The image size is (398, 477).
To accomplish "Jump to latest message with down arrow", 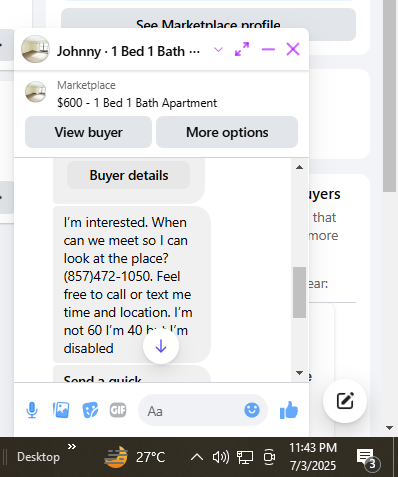I will (161, 346).
